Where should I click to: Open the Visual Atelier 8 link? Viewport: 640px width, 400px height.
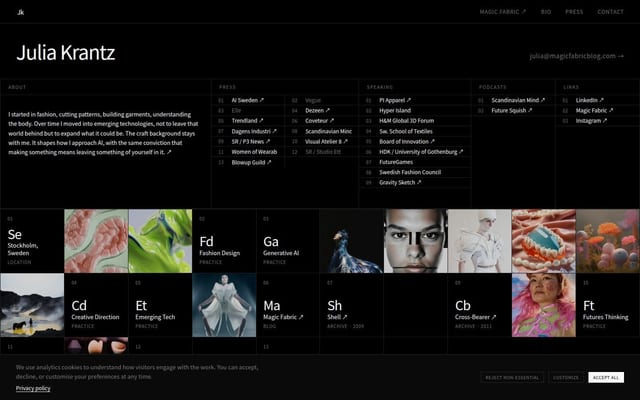(x=327, y=141)
